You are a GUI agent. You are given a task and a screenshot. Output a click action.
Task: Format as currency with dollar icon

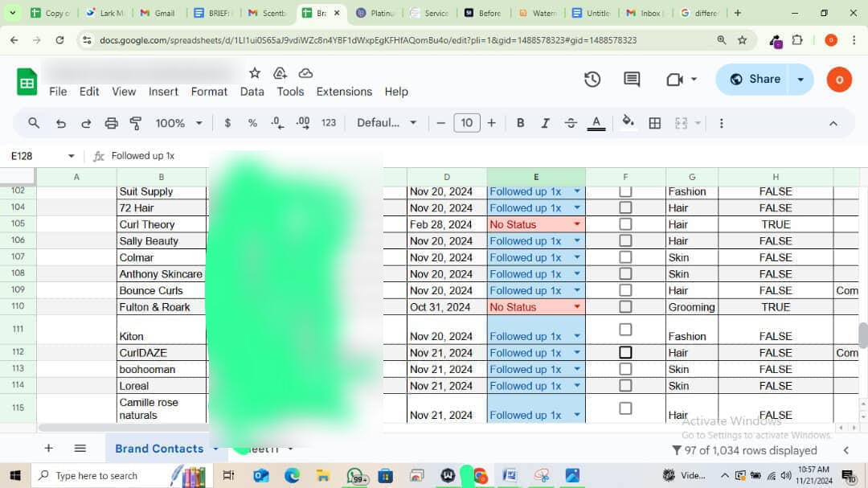point(227,123)
